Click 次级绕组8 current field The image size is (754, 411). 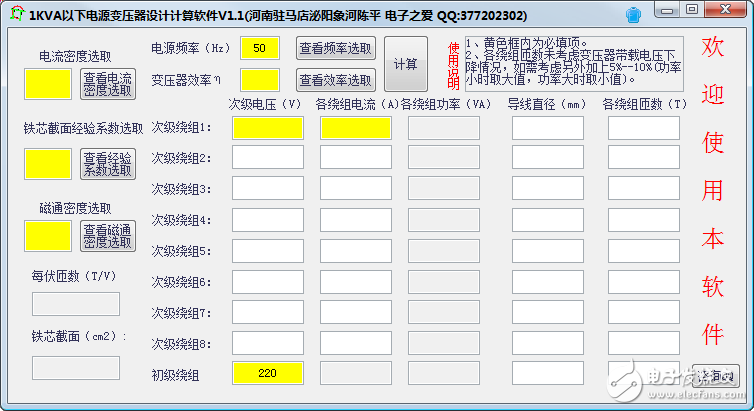coord(356,343)
